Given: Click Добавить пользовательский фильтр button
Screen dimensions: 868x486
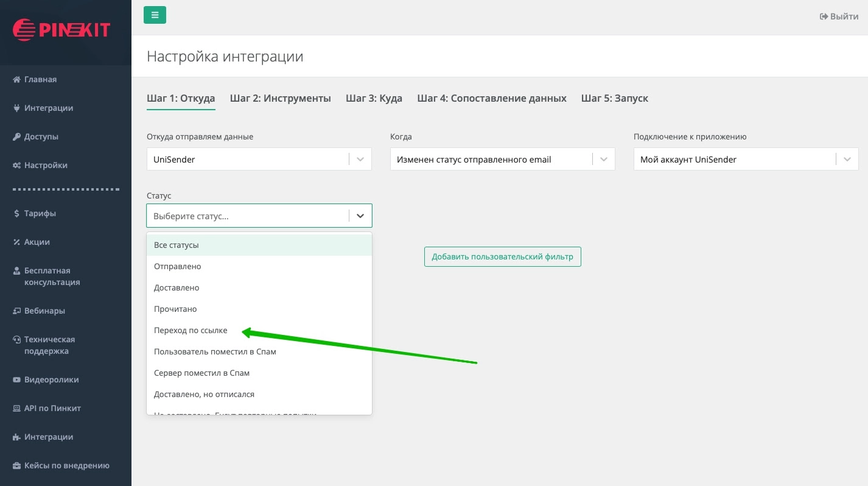Looking at the screenshot, I should click(x=502, y=257).
